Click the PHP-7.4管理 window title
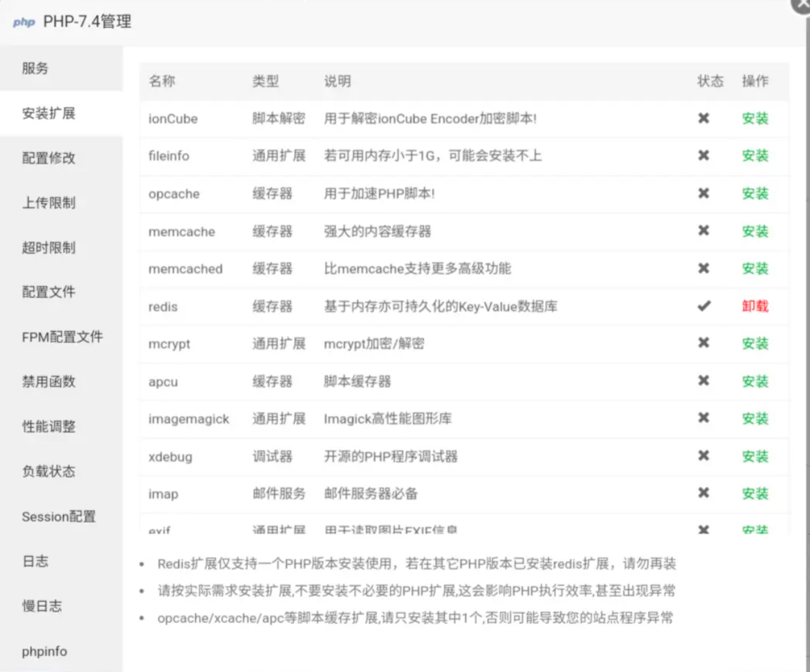Screen dimensions: 810x672 click(x=87, y=22)
